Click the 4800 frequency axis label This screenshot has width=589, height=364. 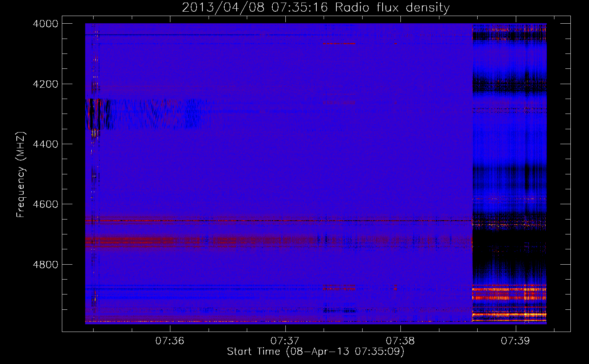46,264
